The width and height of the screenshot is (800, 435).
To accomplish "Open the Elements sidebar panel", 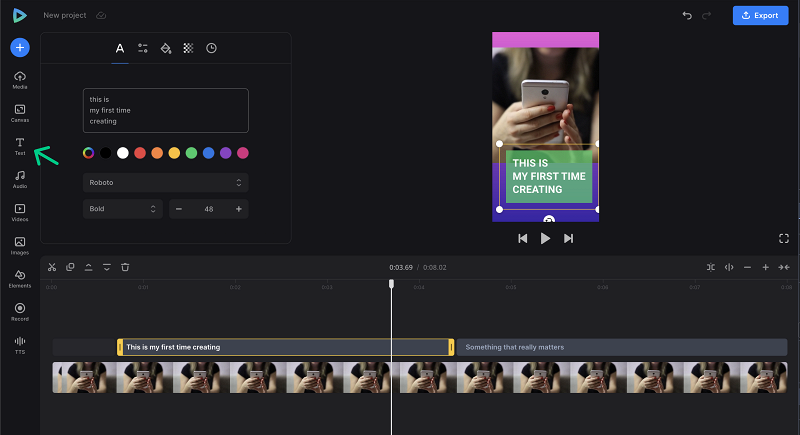I will click(20, 279).
